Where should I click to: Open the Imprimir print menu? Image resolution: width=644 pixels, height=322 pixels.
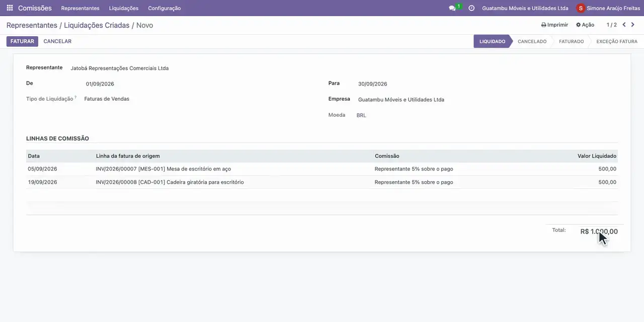tap(554, 25)
